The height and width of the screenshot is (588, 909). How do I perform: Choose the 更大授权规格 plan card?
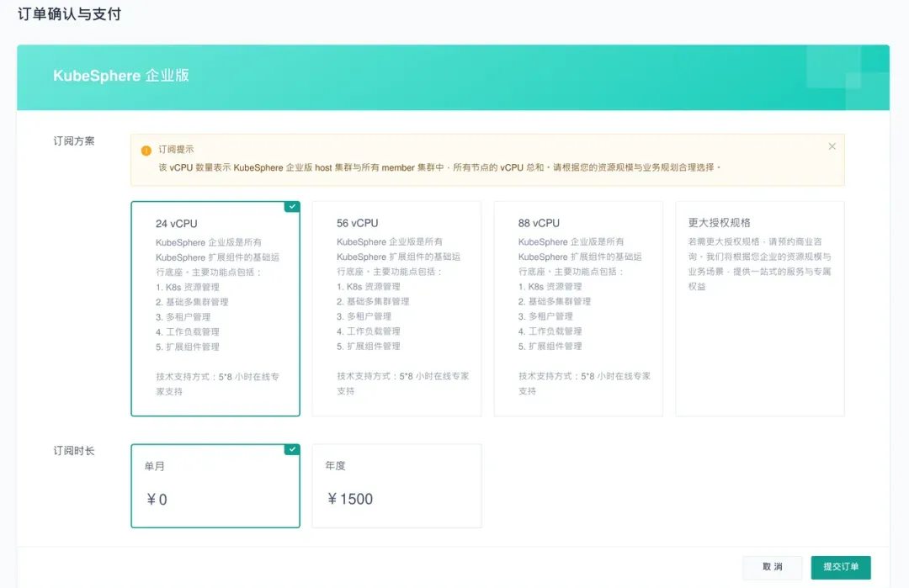[x=759, y=309]
